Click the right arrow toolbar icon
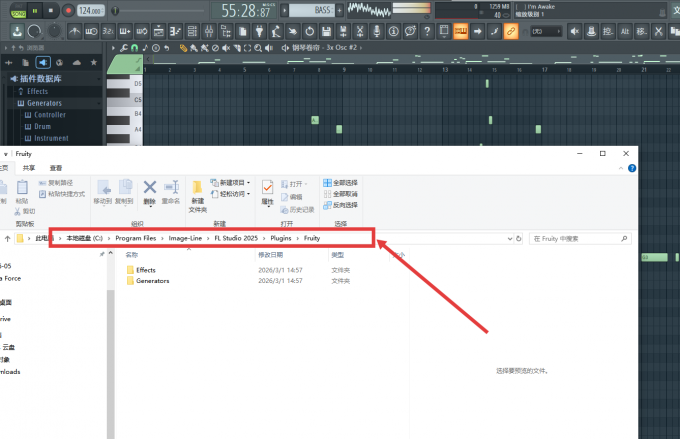The width and height of the screenshot is (680, 439). point(477,31)
